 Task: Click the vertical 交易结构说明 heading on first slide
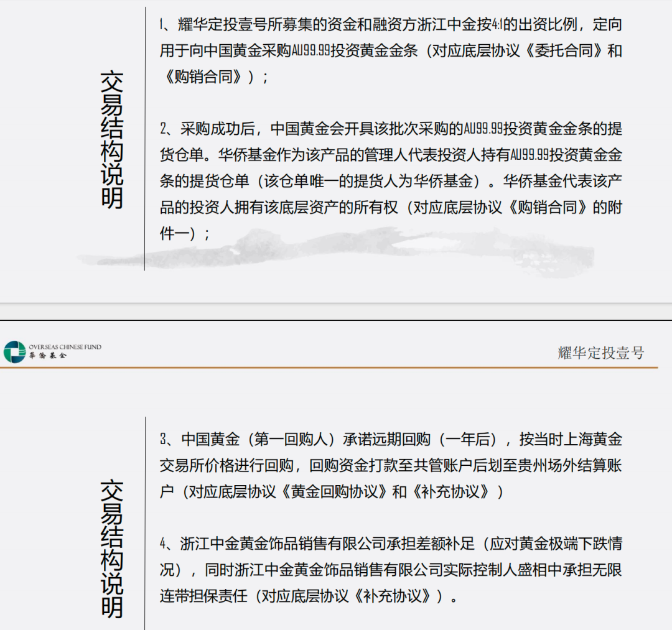click(112, 139)
